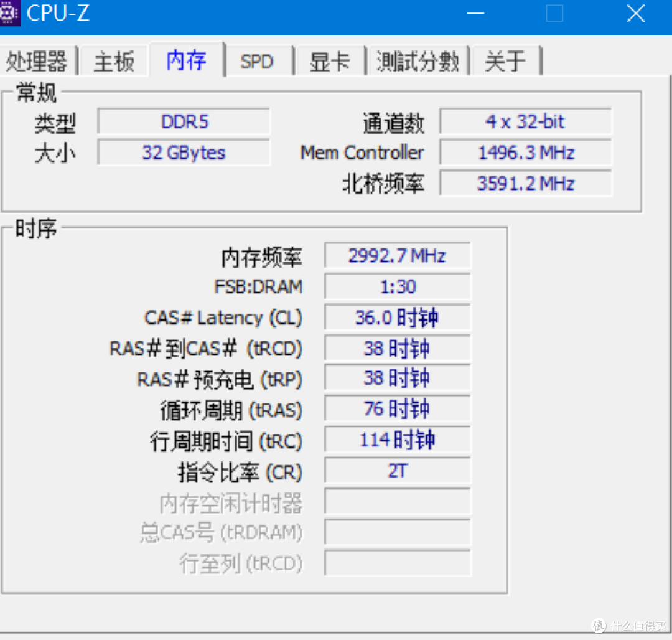Viewport: 672px width, 640px height.
Task: Click the 内存频率 label
Action: [262, 257]
